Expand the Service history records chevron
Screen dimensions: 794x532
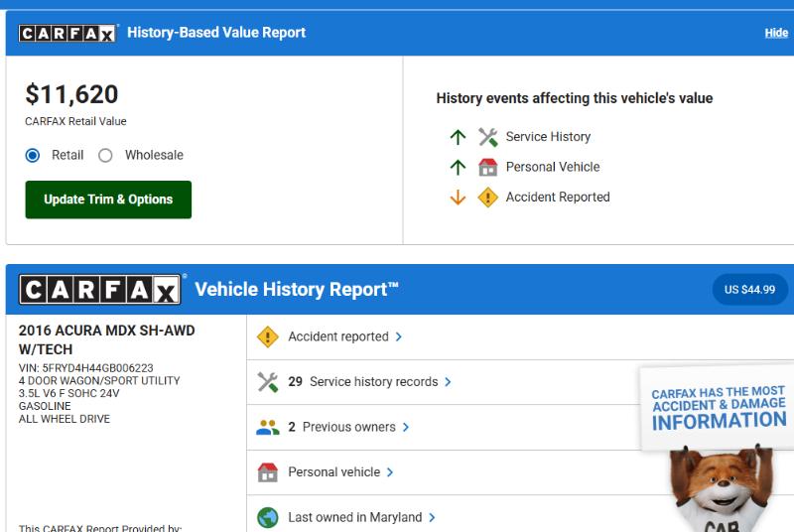(x=448, y=382)
